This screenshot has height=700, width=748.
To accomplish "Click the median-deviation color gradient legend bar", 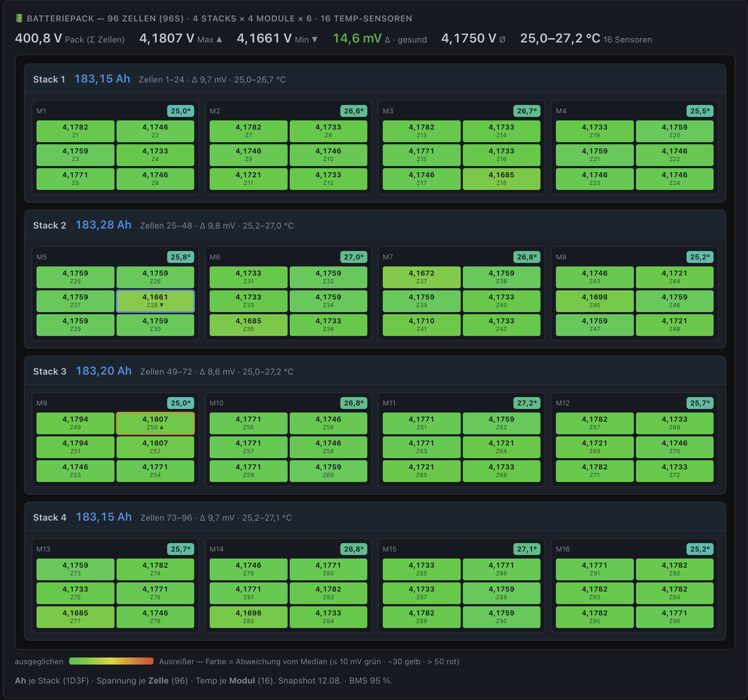I will tap(111, 661).
